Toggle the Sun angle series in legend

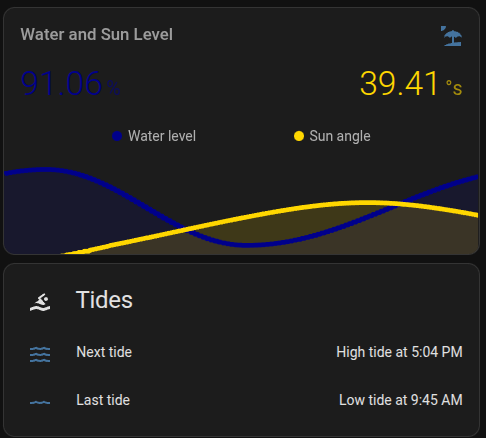click(332, 136)
